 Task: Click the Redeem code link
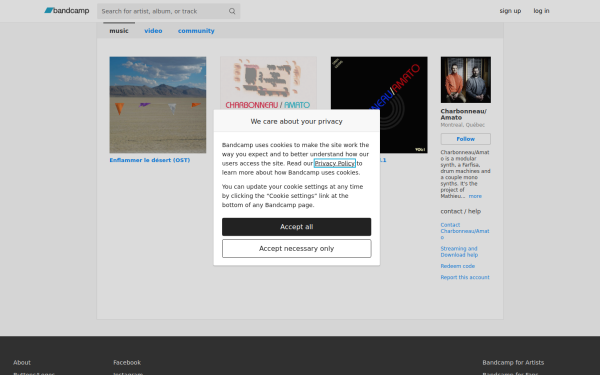pyautogui.click(x=458, y=266)
